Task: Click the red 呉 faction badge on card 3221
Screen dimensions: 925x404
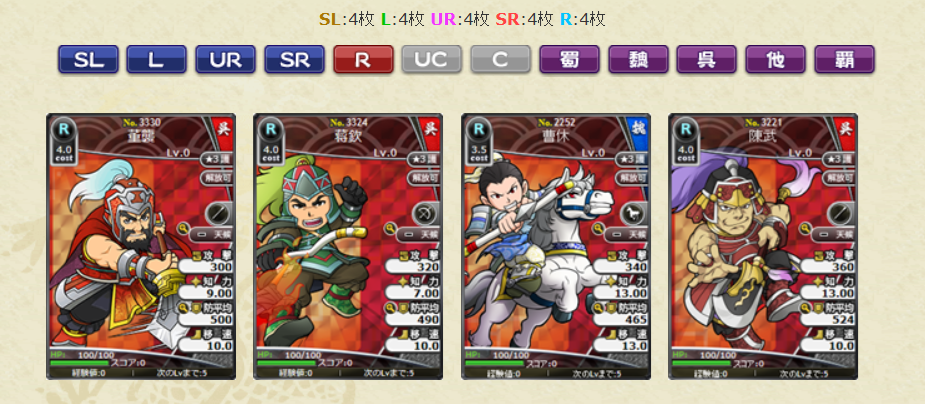Action: (846, 126)
